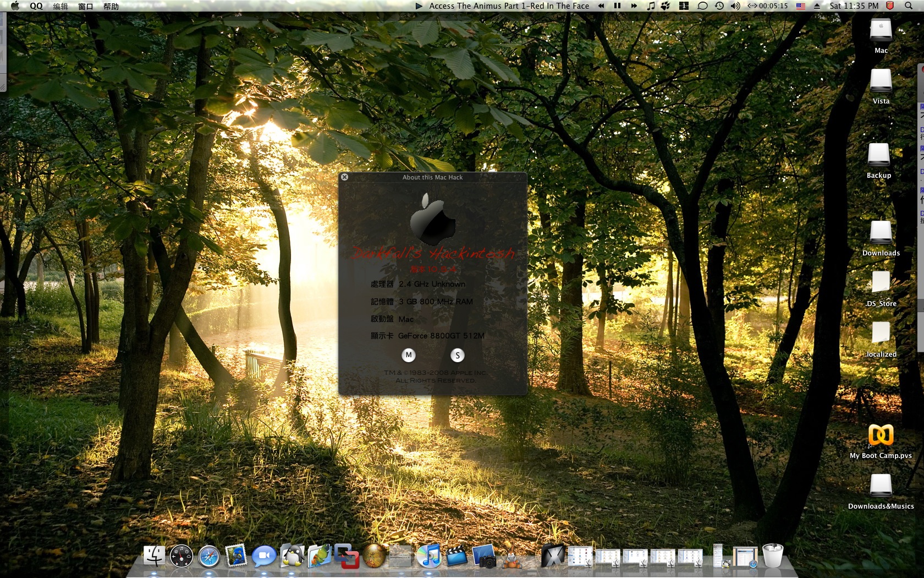Launch Safari from the Dock
Viewport: 924px width, 578px height.
[209, 557]
